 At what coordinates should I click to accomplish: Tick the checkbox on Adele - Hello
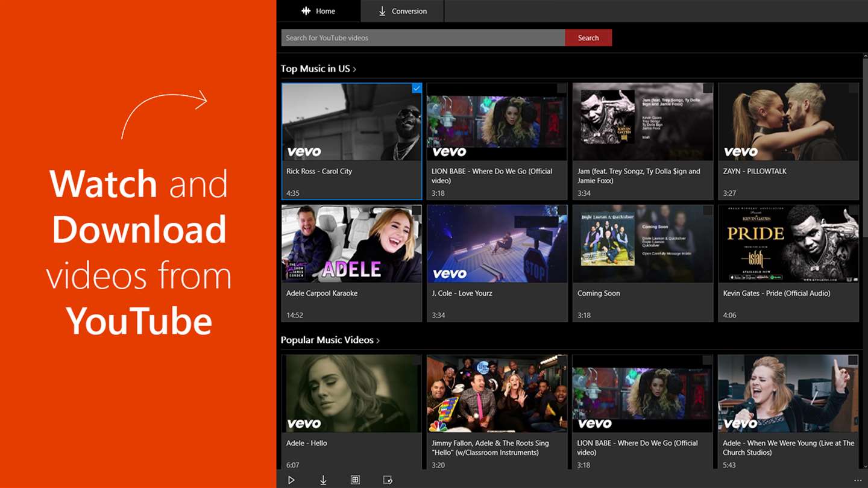[x=416, y=360]
